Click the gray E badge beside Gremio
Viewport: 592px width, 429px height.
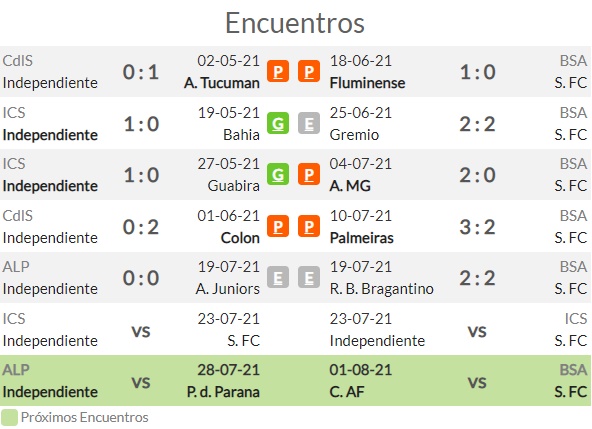[309, 123]
